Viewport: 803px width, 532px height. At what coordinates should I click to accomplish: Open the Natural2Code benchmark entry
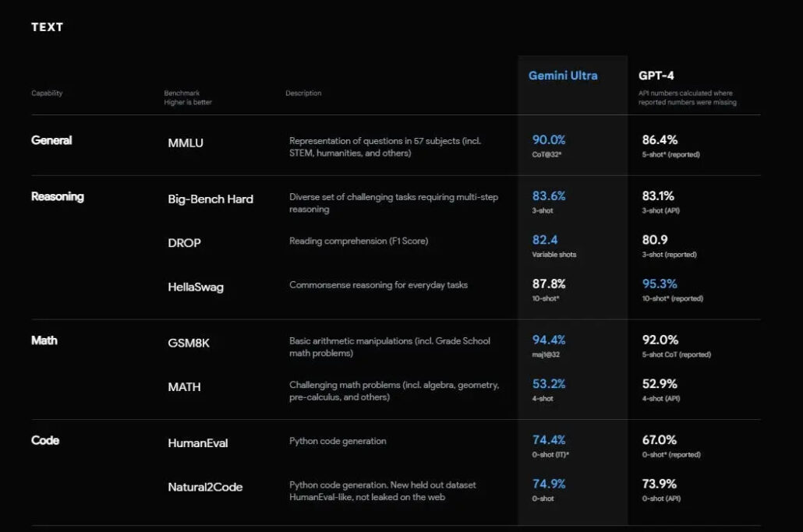(x=205, y=488)
